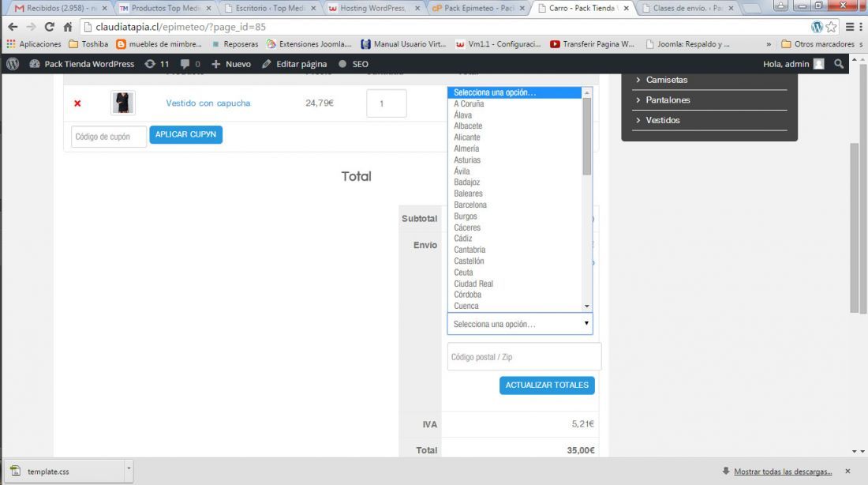The height and width of the screenshot is (485, 868).
Task: Click Mostrar todas las descargas link
Action: pyautogui.click(x=783, y=472)
